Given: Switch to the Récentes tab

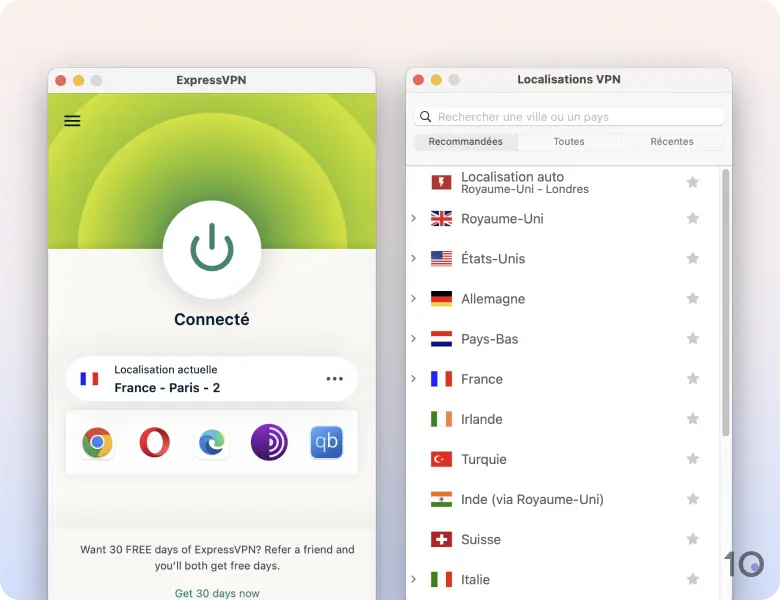Looking at the screenshot, I should (672, 142).
